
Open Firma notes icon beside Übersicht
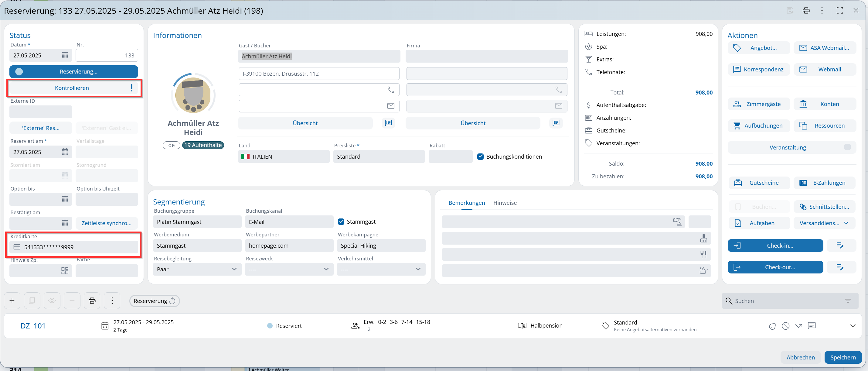(556, 123)
